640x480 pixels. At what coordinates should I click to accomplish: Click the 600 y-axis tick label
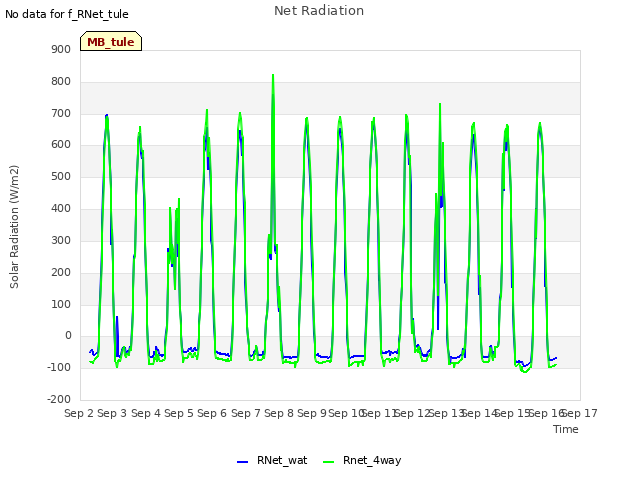(x=61, y=144)
